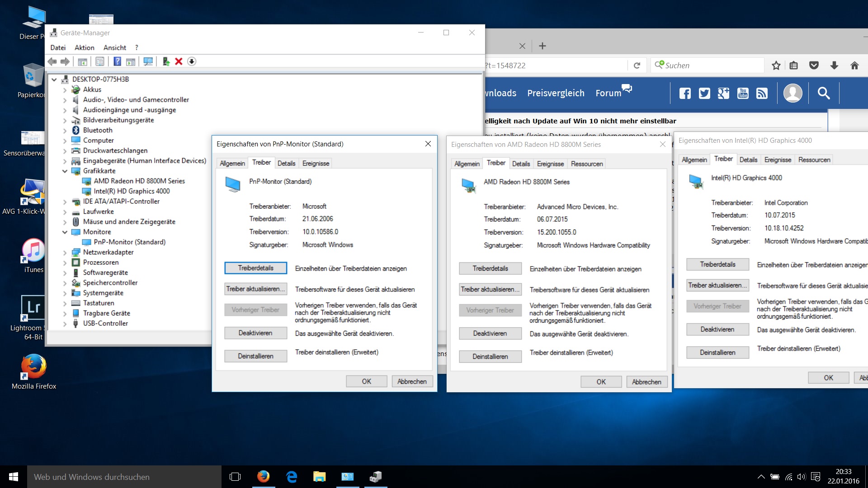Open Microsoft Edge from the taskbar
The width and height of the screenshot is (868, 488).
click(x=292, y=477)
